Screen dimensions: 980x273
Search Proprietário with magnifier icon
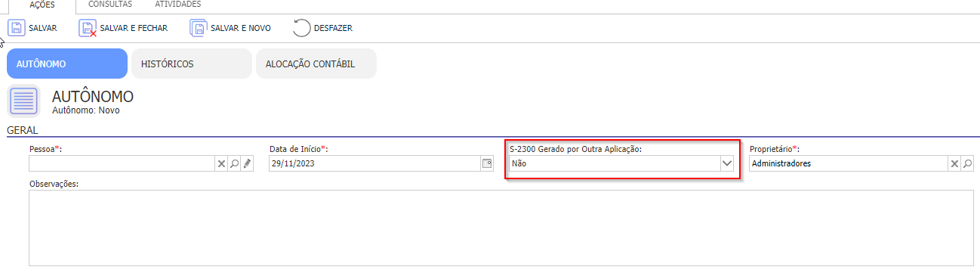pos(967,163)
